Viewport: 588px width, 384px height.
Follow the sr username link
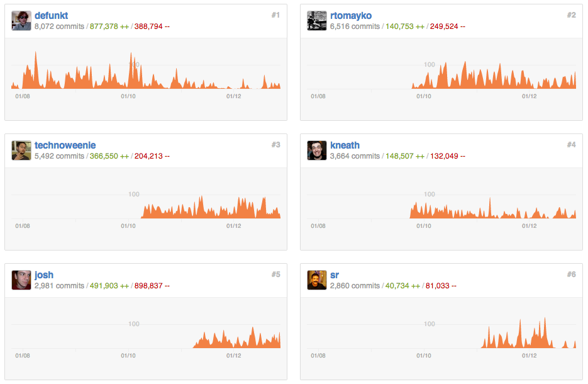(x=335, y=274)
